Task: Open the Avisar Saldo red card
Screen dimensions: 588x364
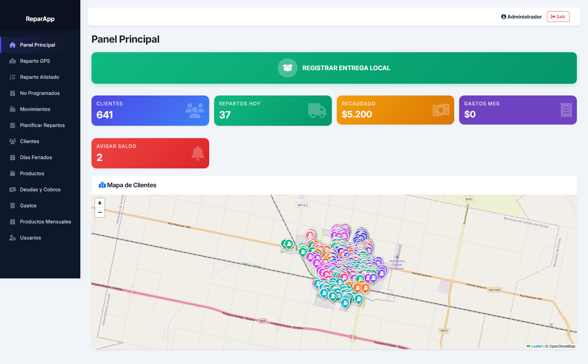Action: coord(150,153)
